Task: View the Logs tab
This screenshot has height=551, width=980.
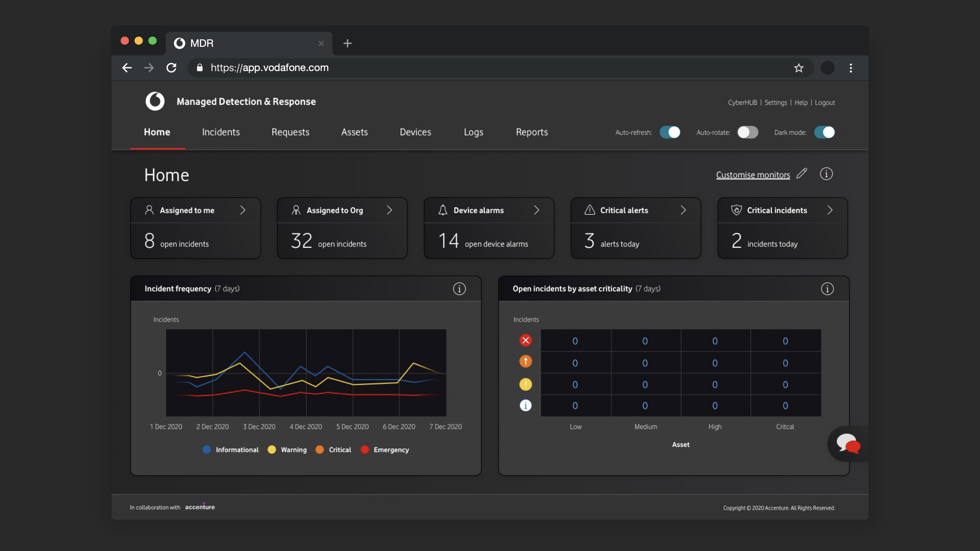Action: 474,132
